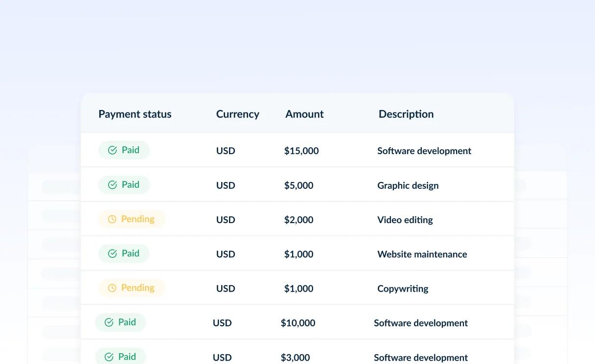Click the Paid badge in Website maintenance row

[124, 253]
